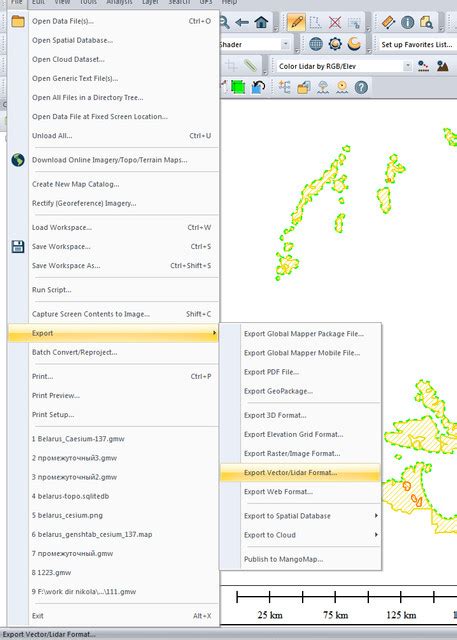This screenshot has height=640, width=457.
Task: Select Open Cloud Dataset
Action: [113, 60]
